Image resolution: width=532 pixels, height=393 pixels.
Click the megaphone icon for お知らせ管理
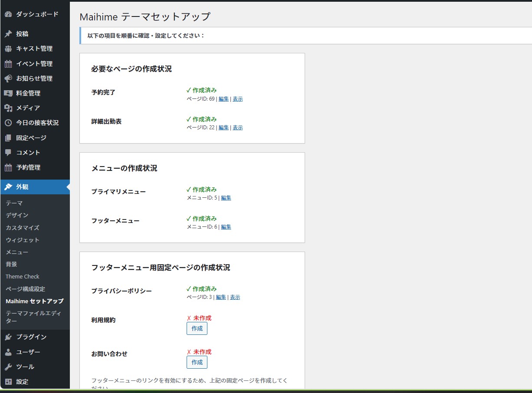(x=8, y=79)
